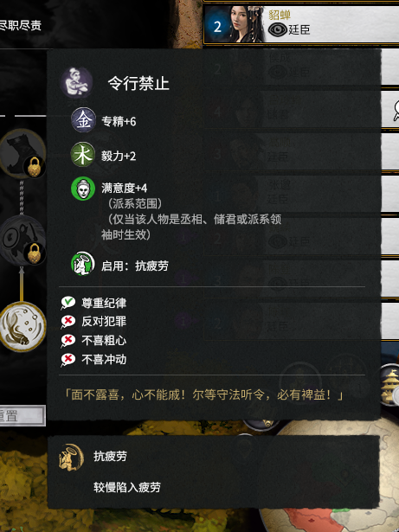399x532 pixels.
Task: Select 貂蝉 in the character list
Action: point(301,22)
